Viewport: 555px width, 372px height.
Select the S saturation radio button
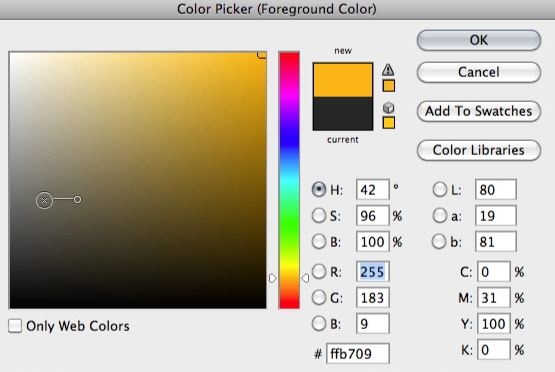(319, 216)
